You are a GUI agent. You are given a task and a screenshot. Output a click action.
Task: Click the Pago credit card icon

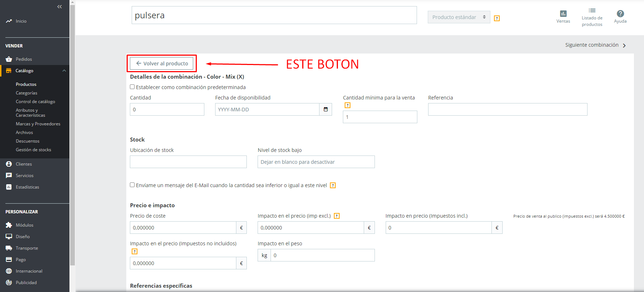pyautogui.click(x=9, y=260)
